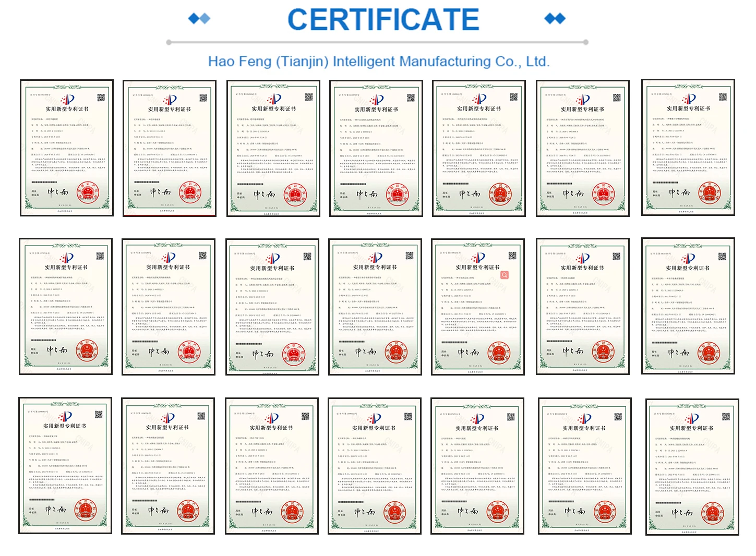Open second certificate in the top row
This screenshot has height=556, width=756.
170,148
